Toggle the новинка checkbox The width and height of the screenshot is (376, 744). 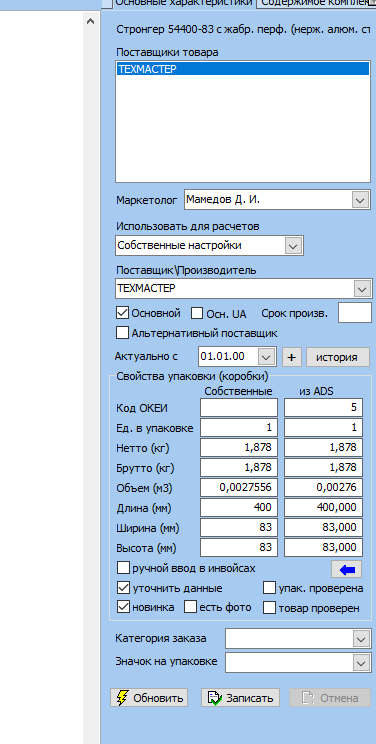click(123, 607)
